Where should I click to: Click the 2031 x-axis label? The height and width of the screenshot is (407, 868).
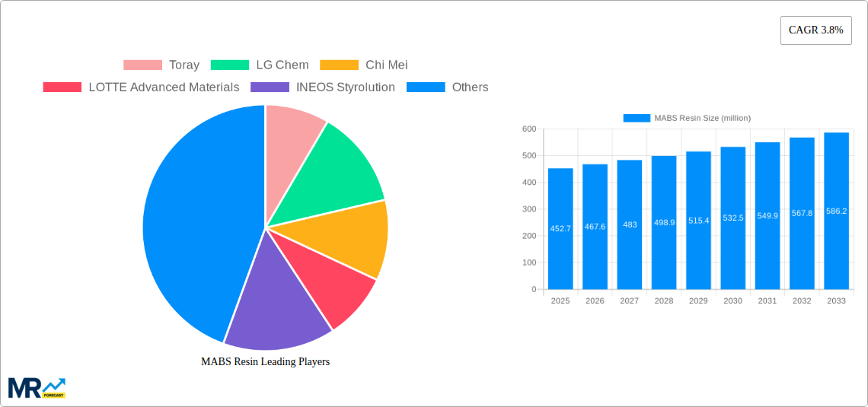767,301
